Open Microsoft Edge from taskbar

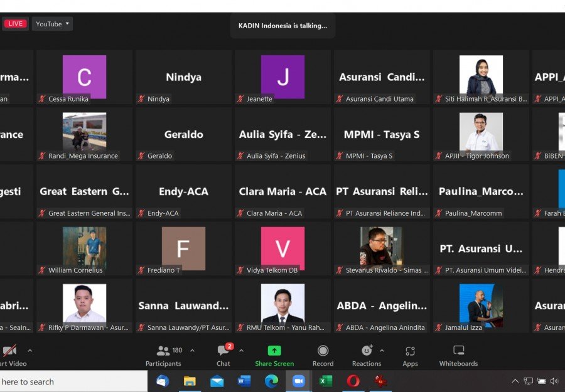[x=271, y=381]
